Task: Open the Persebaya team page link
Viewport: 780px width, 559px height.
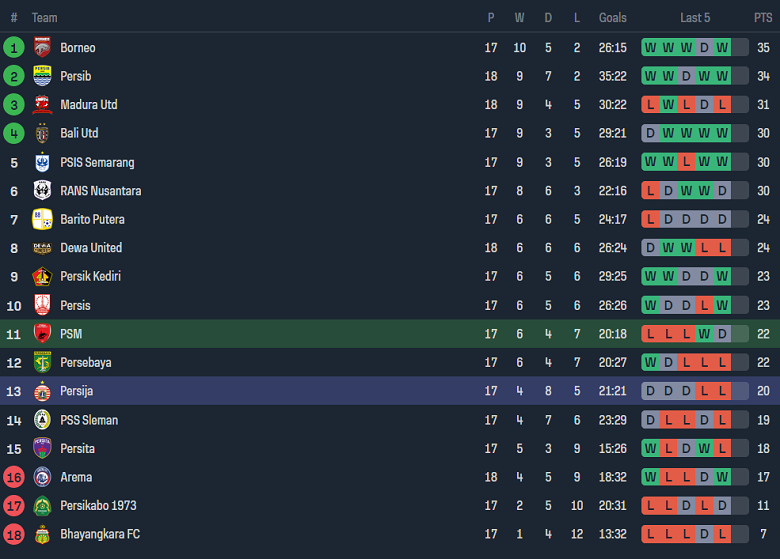Action: pyautogui.click(x=86, y=362)
